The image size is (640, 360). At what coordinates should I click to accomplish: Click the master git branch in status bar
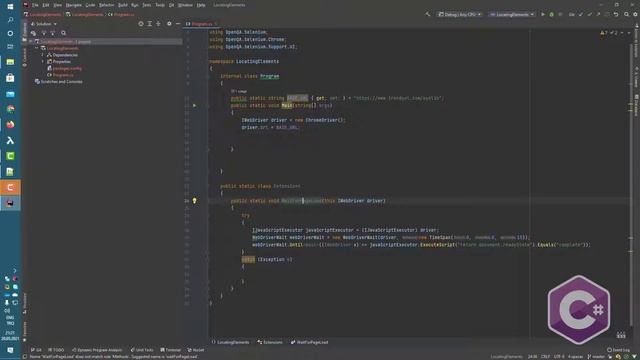[596, 357]
